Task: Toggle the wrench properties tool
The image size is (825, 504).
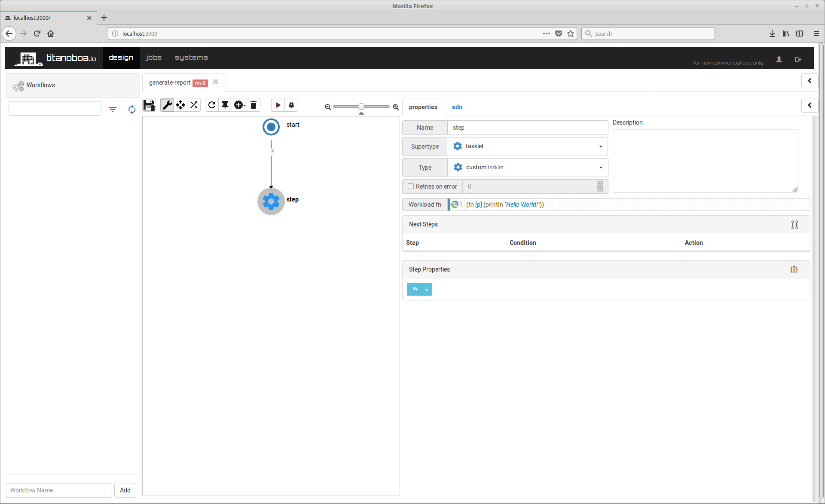Action: (167, 105)
